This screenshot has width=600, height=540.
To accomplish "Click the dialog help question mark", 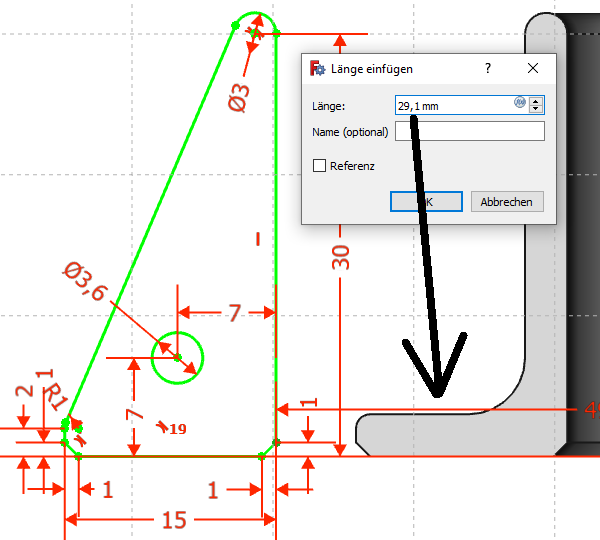I will tap(488, 69).
